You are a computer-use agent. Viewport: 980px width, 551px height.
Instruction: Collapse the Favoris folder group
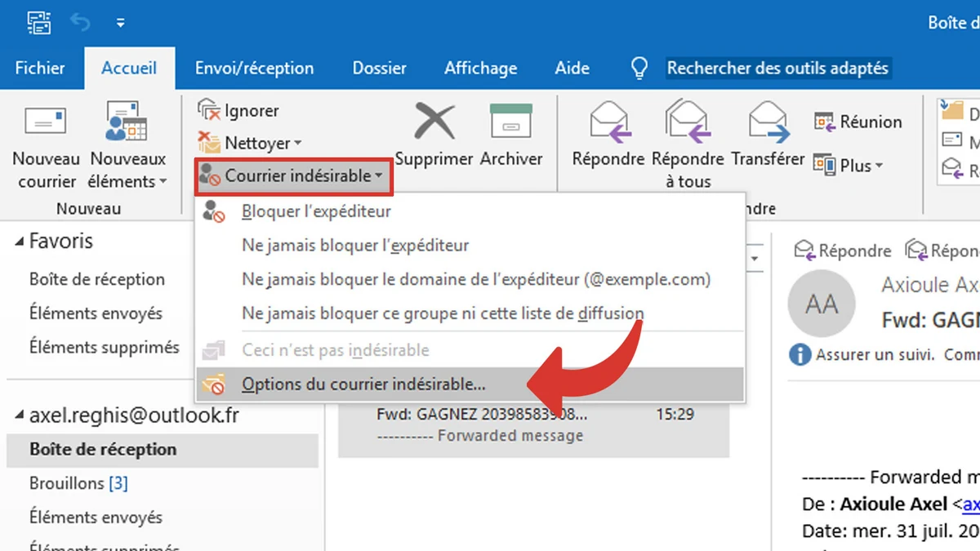click(19, 242)
